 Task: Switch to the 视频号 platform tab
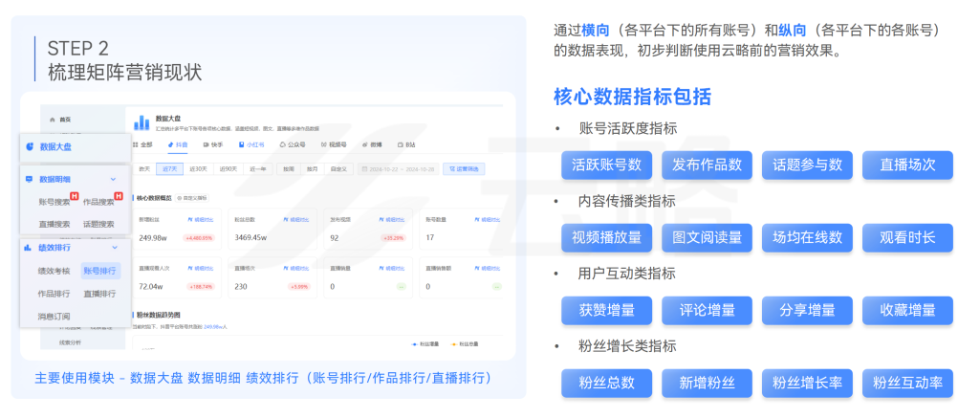(335, 144)
